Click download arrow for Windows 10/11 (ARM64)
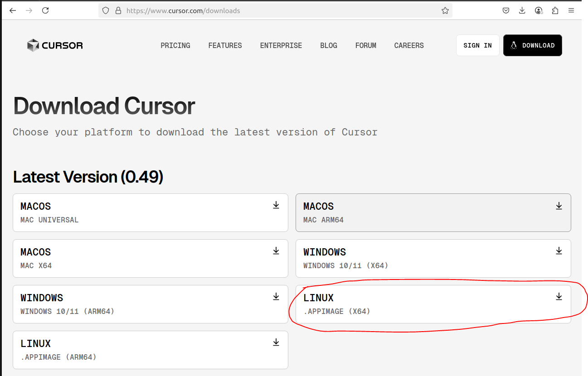Image resolution: width=588 pixels, height=376 pixels. click(276, 296)
